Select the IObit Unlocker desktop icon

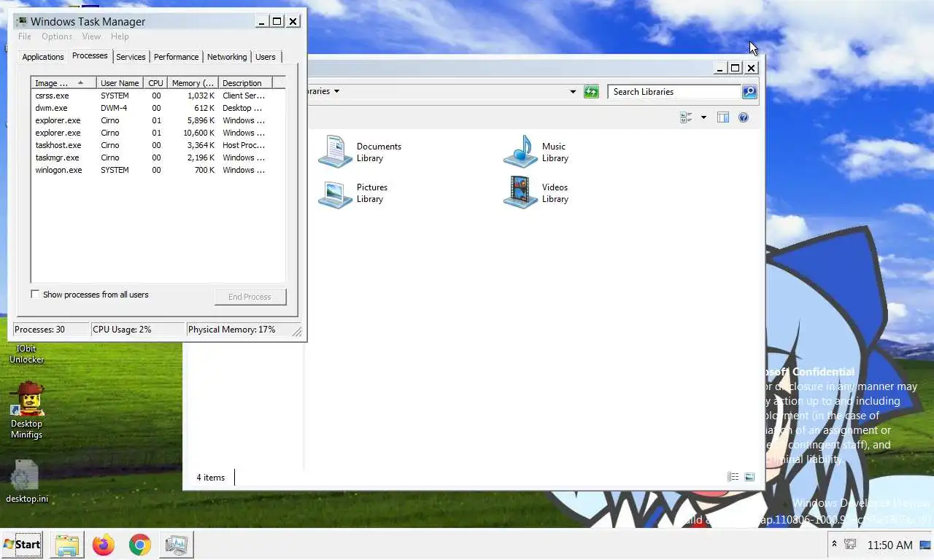click(x=26, y=354)
